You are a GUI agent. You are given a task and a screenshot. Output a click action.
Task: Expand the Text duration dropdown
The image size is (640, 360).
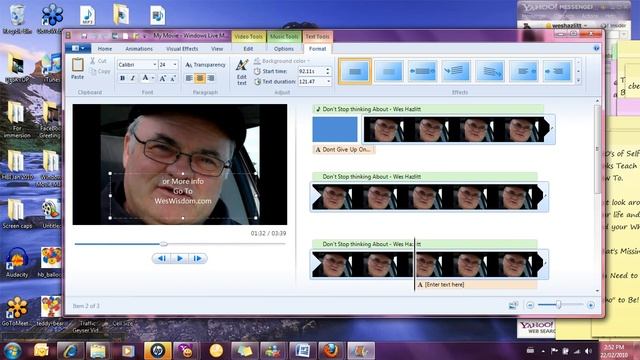(328, 82)
